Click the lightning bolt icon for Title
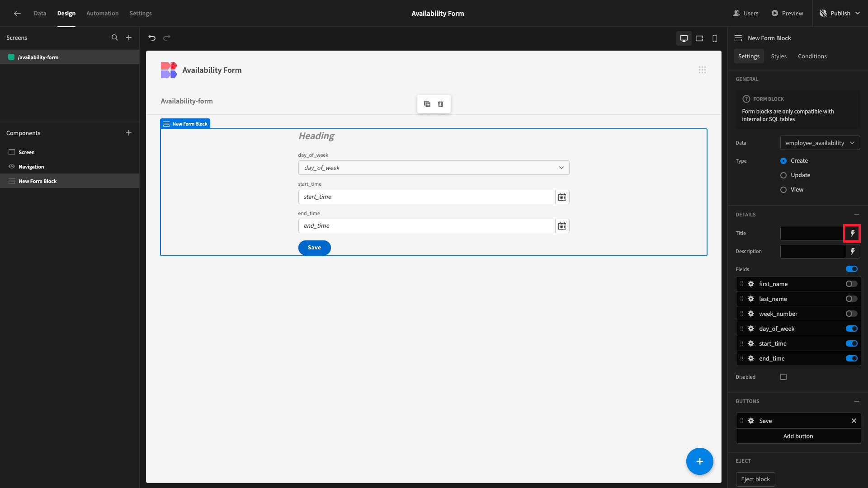The width and height of the screenshot is (868, 488). [853, 233]
